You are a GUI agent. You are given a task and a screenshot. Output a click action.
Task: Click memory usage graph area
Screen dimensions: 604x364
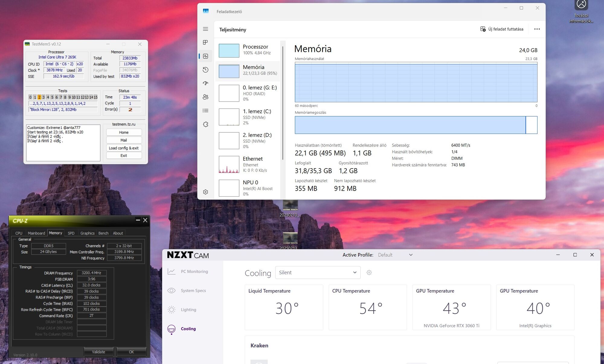pos(416,82)
